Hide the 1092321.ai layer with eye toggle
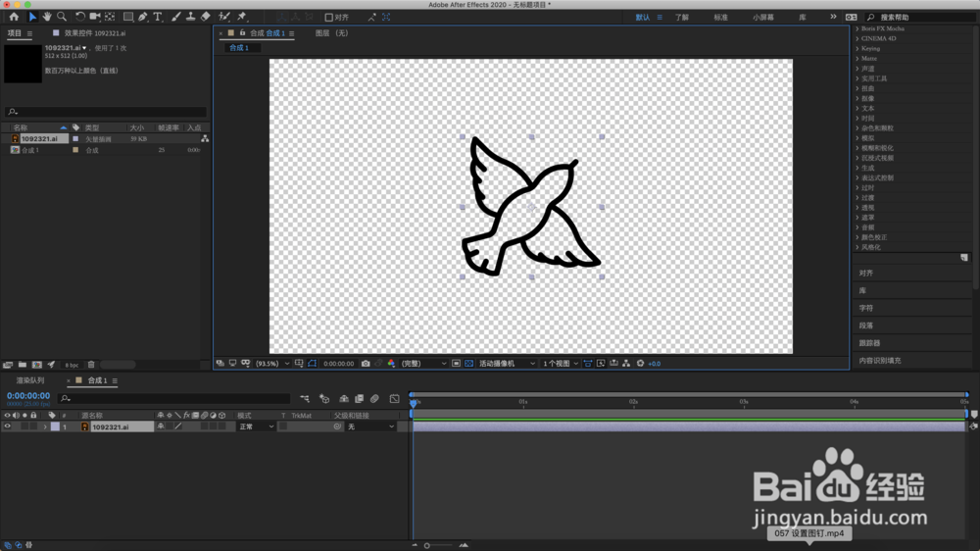Viewport: 980px width, 551px height. pyautogui.click(x=8, y=426)
